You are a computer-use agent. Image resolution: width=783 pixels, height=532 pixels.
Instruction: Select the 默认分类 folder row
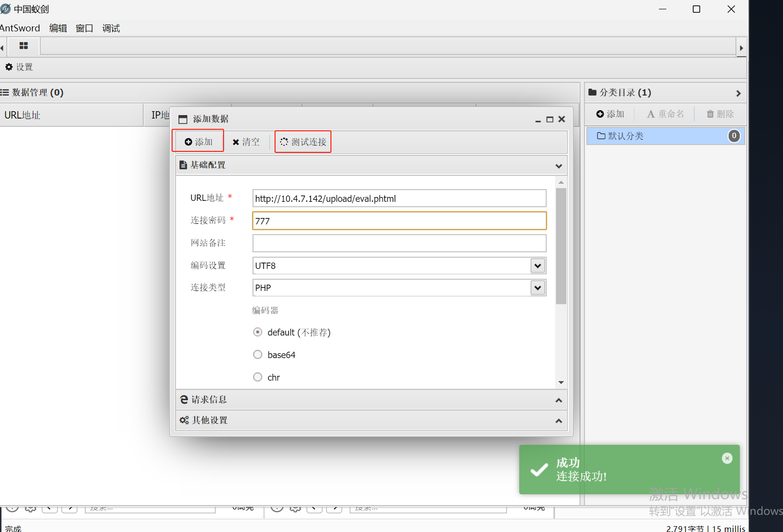click(665, 136)
